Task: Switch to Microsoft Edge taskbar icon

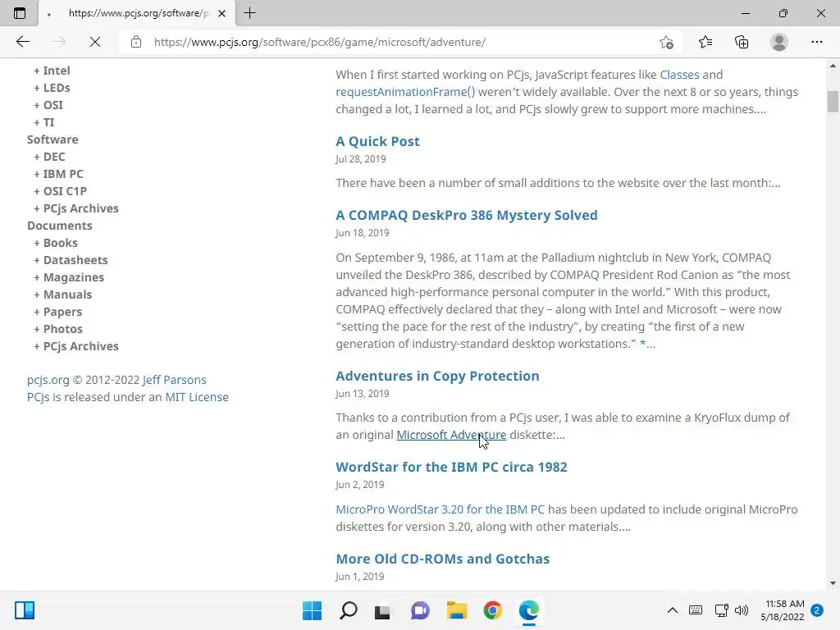Action: tap(529, 610)
